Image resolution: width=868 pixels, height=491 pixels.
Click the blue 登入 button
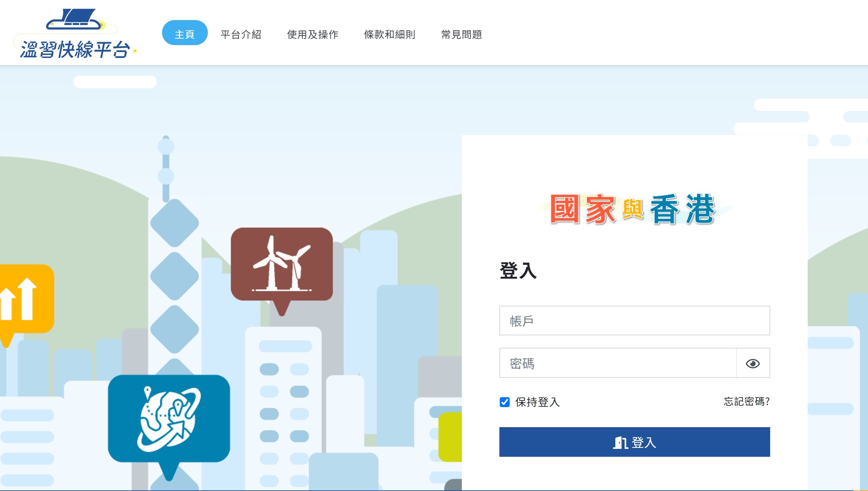click(634, 442)
